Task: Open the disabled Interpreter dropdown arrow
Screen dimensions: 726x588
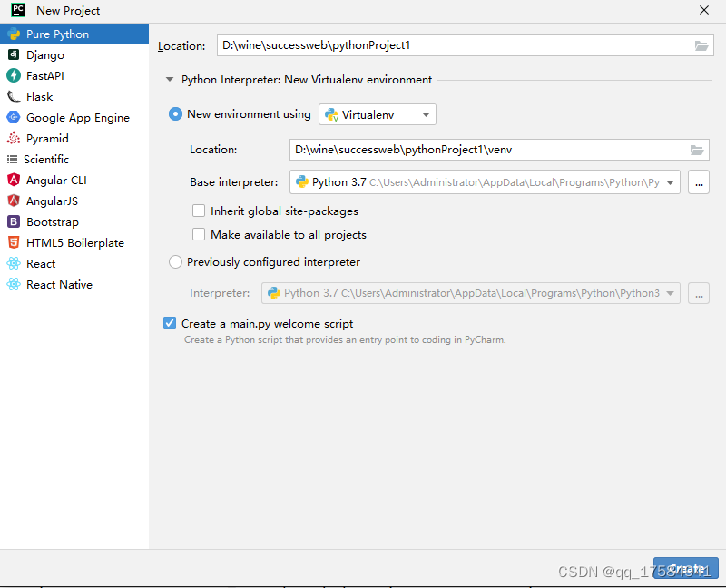Action: tap(670, 293)
